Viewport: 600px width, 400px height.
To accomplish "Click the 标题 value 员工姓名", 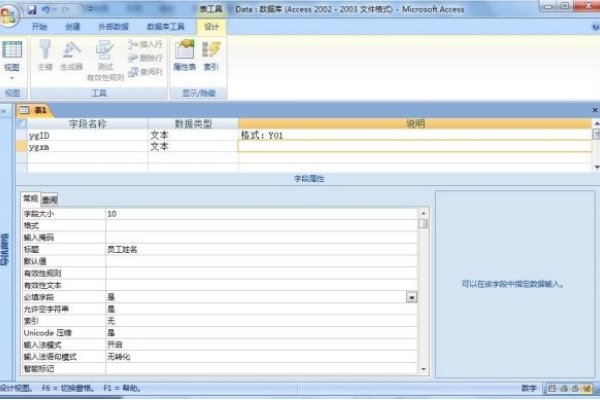I will pos(261,250).
